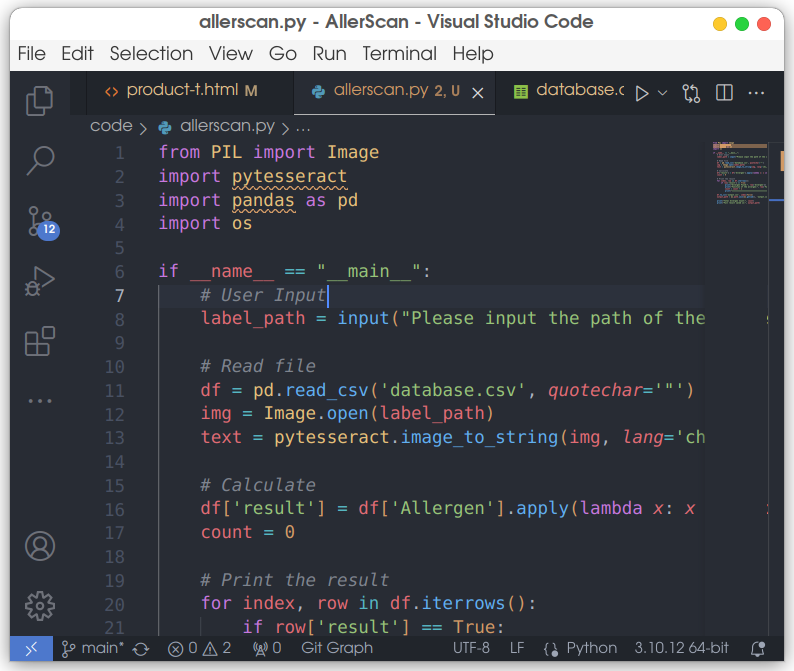Click the 'label_path' variable on line 8
The width and height of the screenshot is (794, 671).
pos(253,319)
